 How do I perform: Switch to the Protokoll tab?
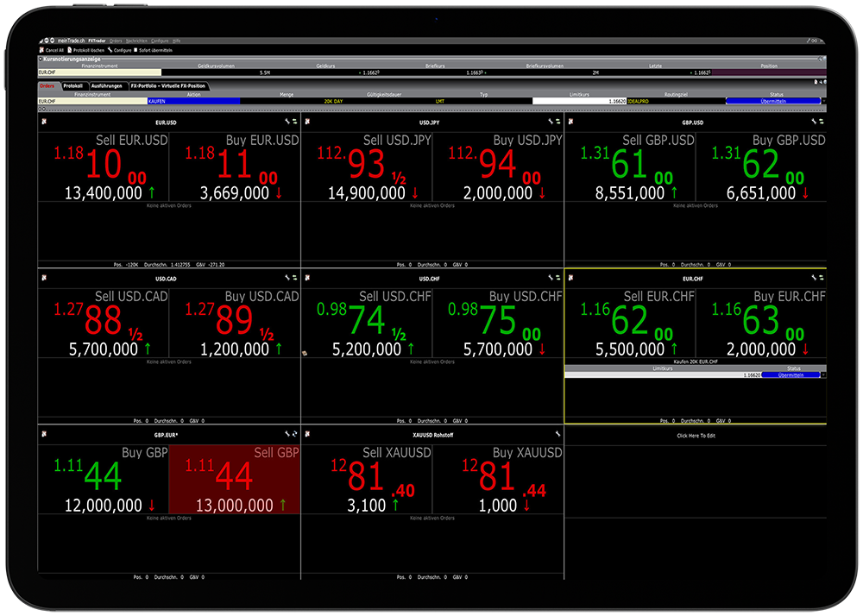(x=72, y=86)
